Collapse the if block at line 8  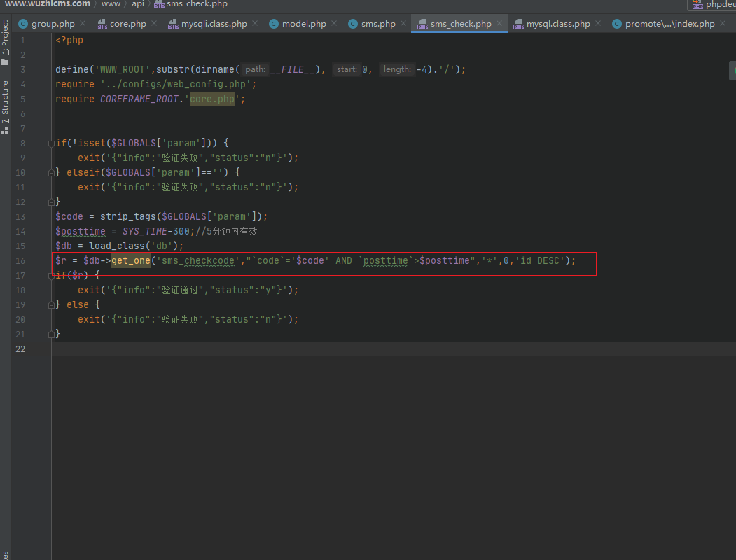[x=51, y=143]
